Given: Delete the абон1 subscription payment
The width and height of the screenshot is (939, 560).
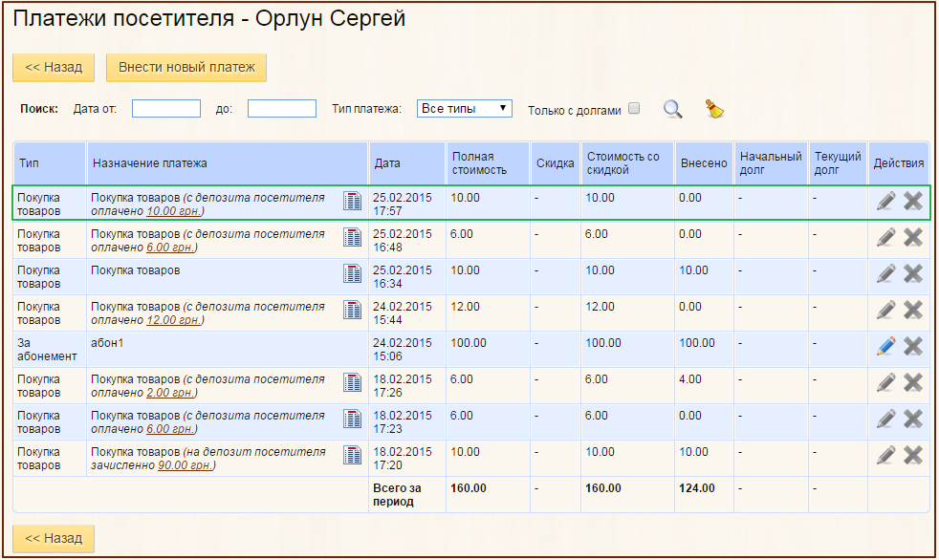Looking at the screenshot, I should click(x=913, y=346).
